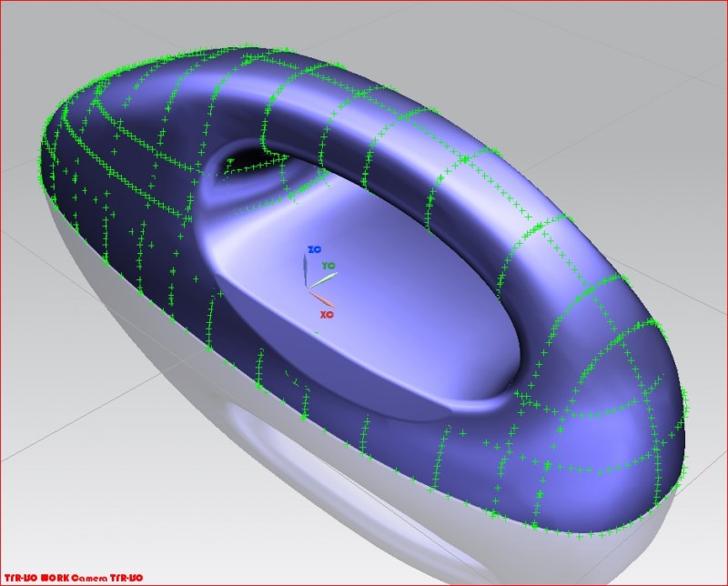The height and width of the screenshot is (586, 728).
Task: Click the WCS origin where axes meet
Action: point(307,288)
